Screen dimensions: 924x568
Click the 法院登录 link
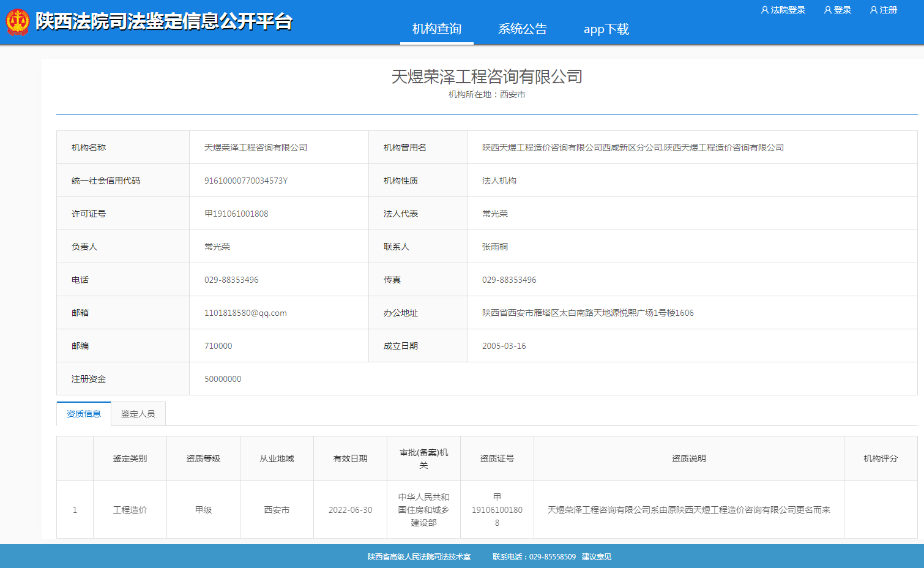click(x=788, y=10)
